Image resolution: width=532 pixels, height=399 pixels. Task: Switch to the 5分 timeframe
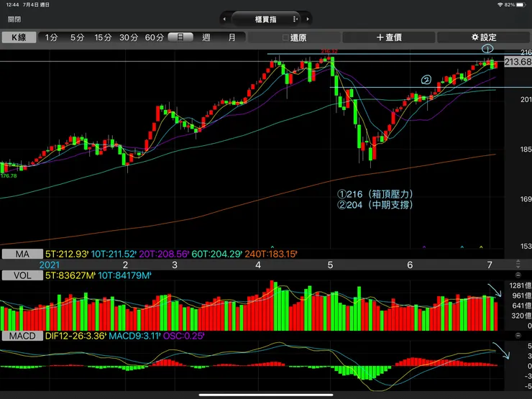click(77, 37)
